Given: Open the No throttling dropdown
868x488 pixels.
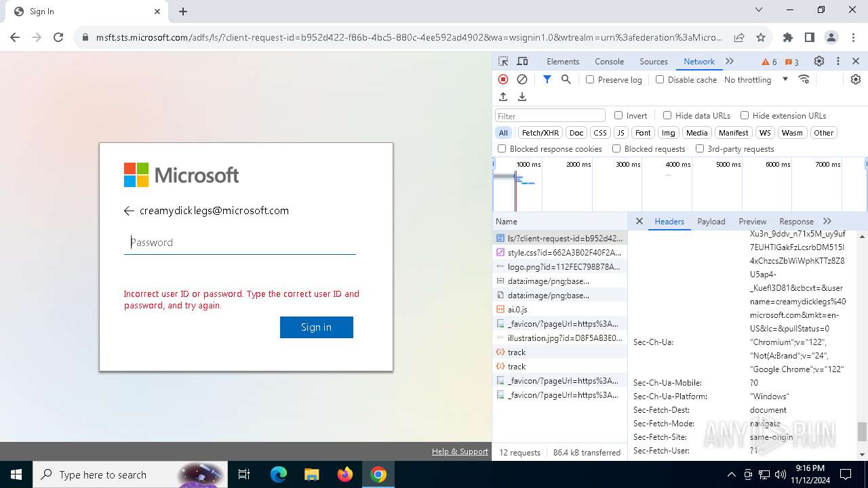Looking at the screenshot, I should [x=756, y=79].
